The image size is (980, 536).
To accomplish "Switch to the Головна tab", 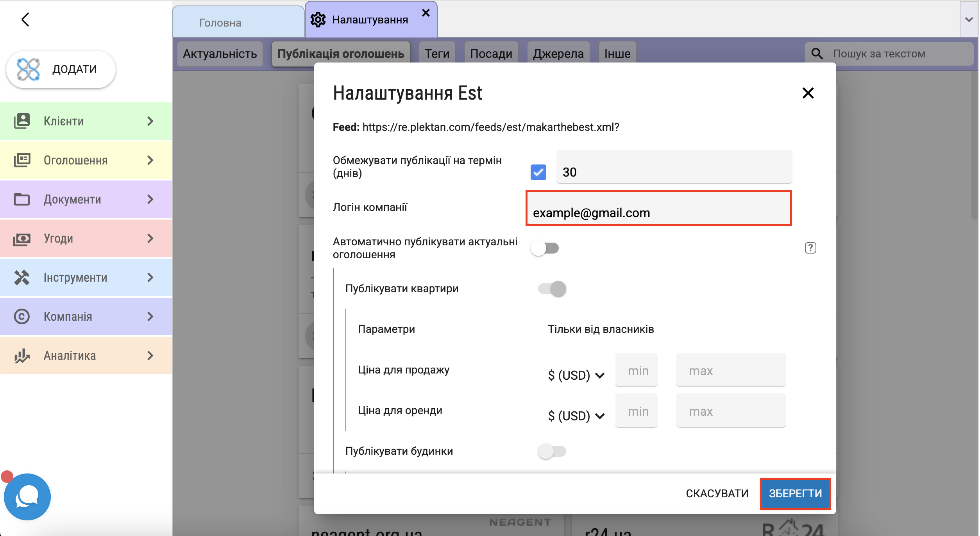I will 220,23.
